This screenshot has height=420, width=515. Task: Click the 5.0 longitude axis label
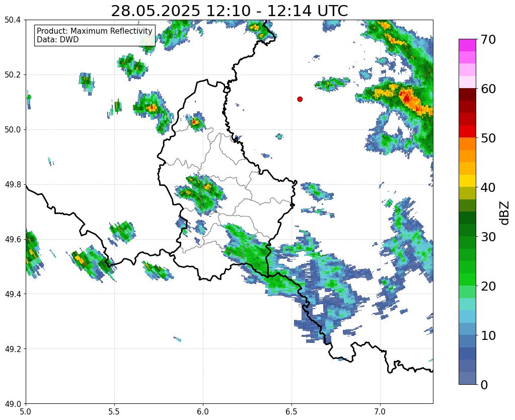tap(26, 411)
